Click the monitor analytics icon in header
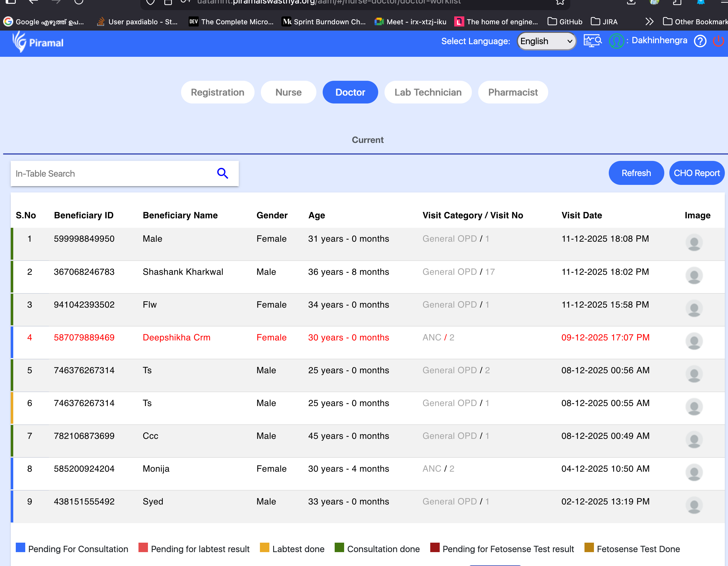The image size is (728, 566). coord(592,41)
